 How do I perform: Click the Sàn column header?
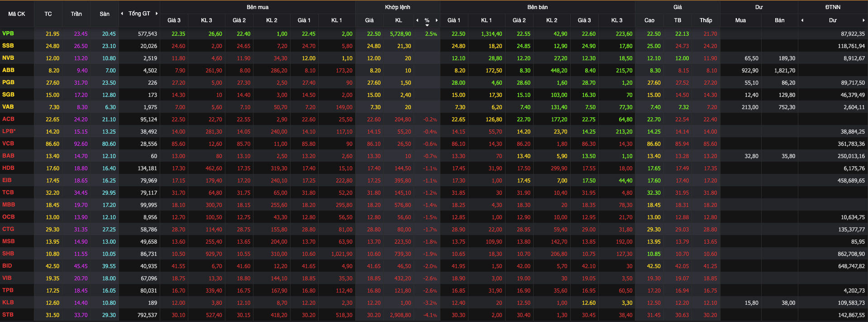(x=105, y=14)
